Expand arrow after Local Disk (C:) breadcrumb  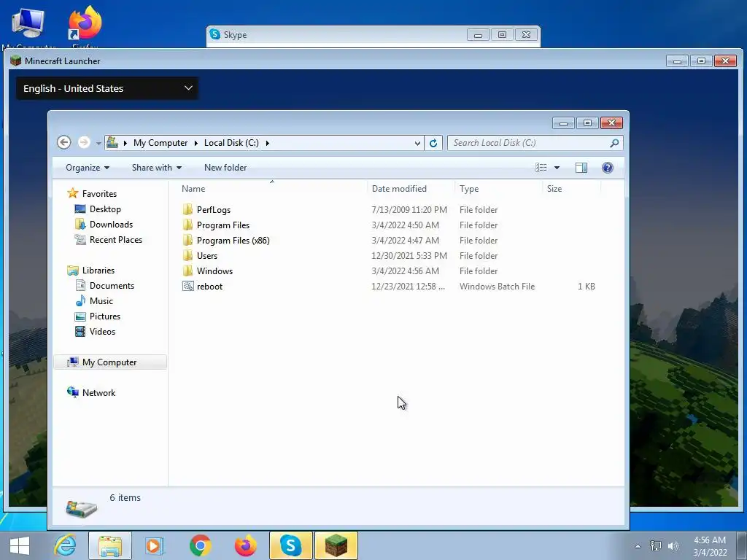tap(267, 143)
